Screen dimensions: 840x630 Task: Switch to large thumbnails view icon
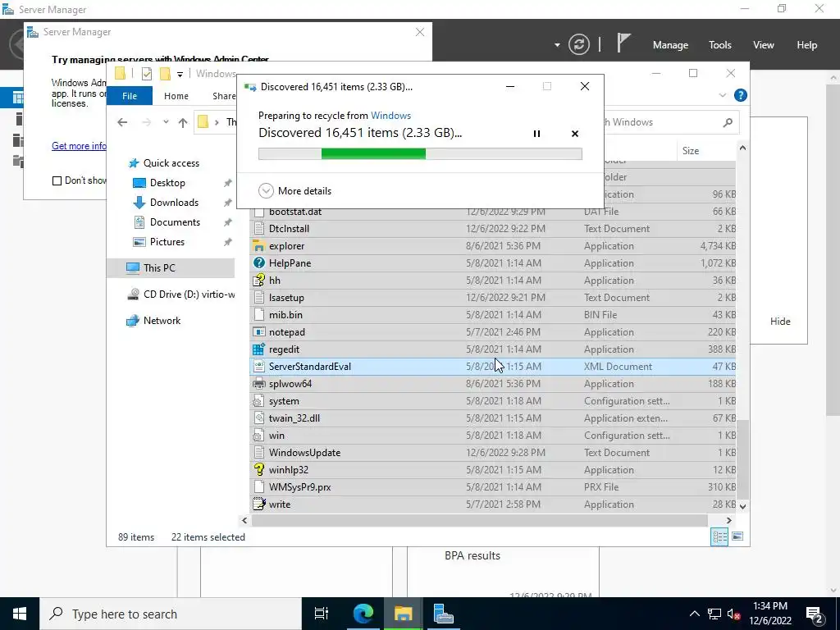737,536
